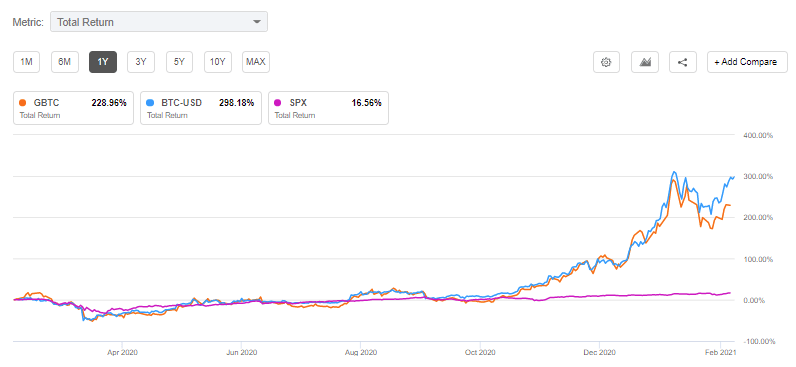Click the Aug 2020 x-axis label
The height and width of the screenshot is (367, 796).
coord(360,352)
